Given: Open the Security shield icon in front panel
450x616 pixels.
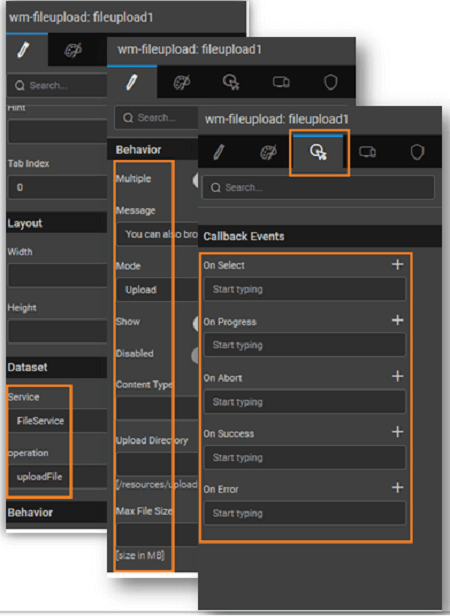Looking at the screenshot, I should [417, 152].
